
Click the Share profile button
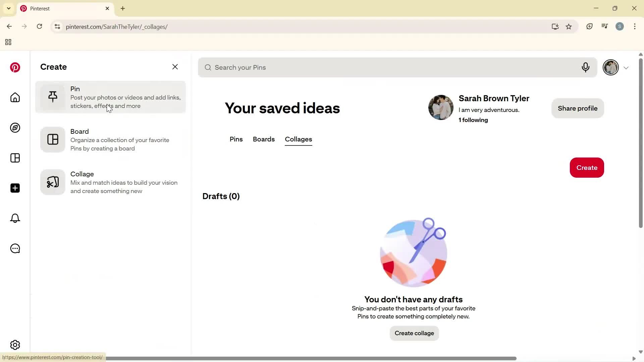pos(578,108)
